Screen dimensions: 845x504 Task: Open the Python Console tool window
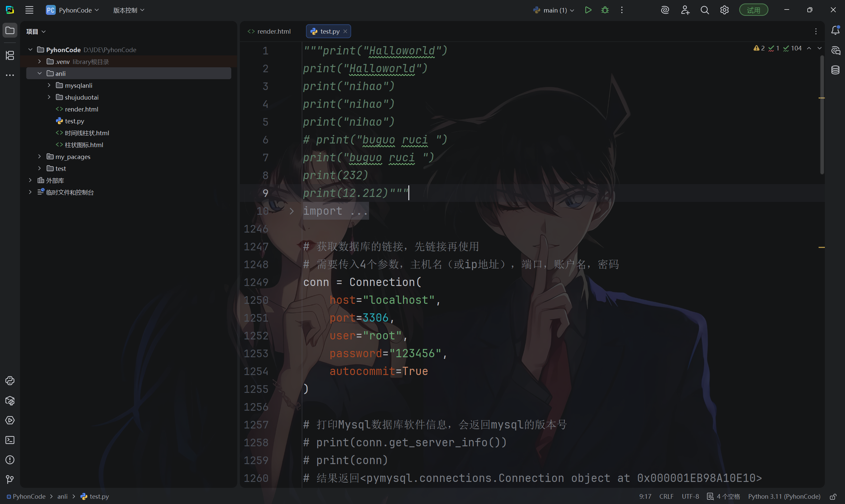10,381
